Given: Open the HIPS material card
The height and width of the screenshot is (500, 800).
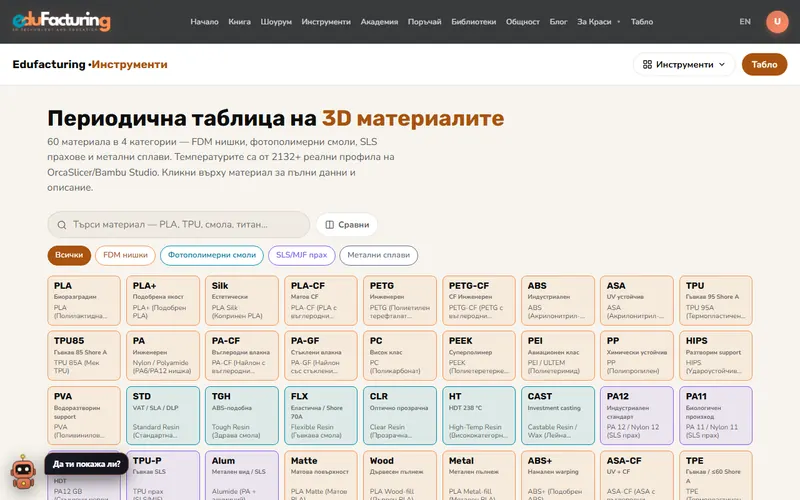Looking at the screenshot, I should point(716,356).
